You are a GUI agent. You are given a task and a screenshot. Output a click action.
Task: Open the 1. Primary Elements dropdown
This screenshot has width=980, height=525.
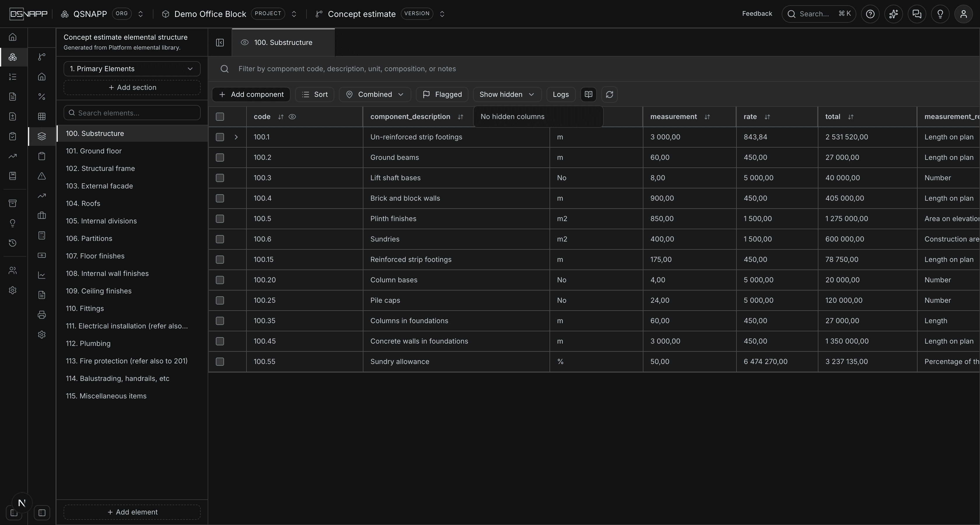(x=132, y=69)
